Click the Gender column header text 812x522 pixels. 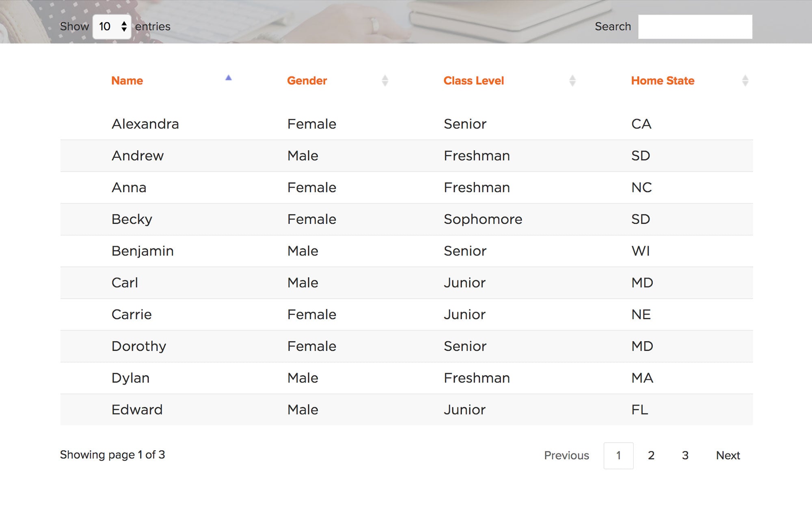point(307,81)
